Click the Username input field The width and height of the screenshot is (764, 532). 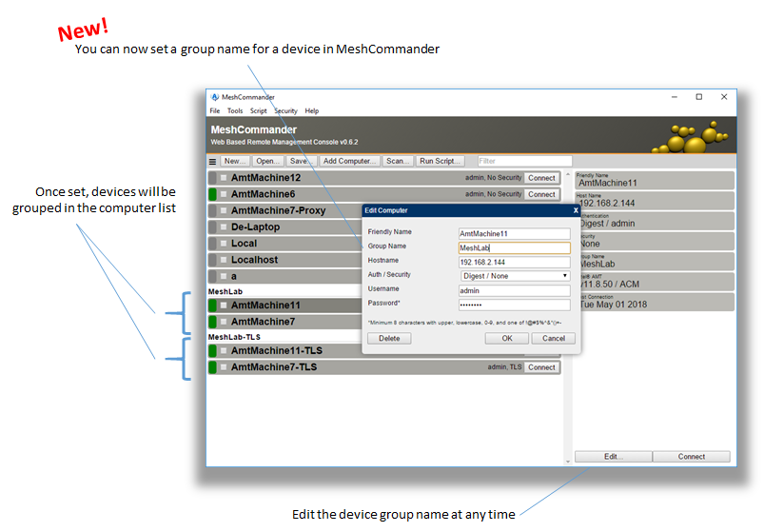tap(515, 291)
